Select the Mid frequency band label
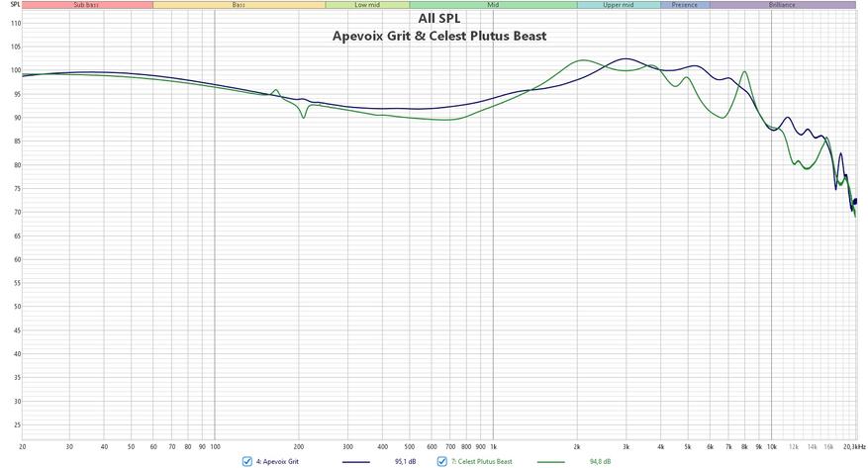 click(x=493, y=5)
